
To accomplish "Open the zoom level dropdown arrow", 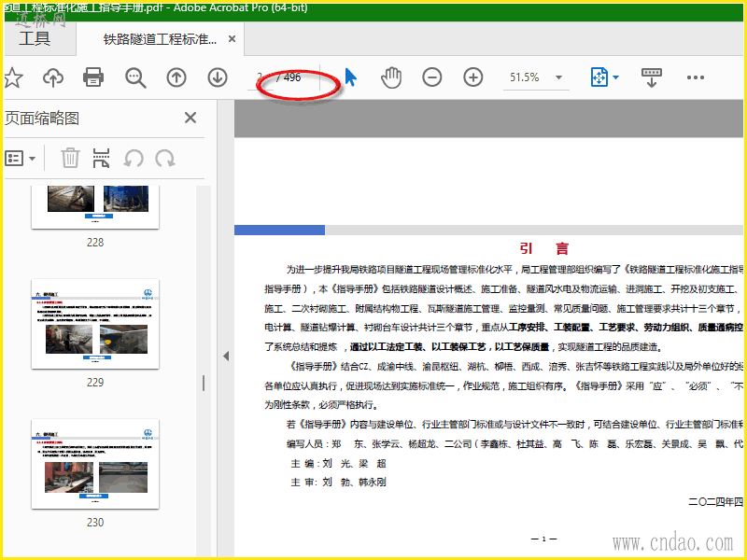I will click(x=558, y=77).
